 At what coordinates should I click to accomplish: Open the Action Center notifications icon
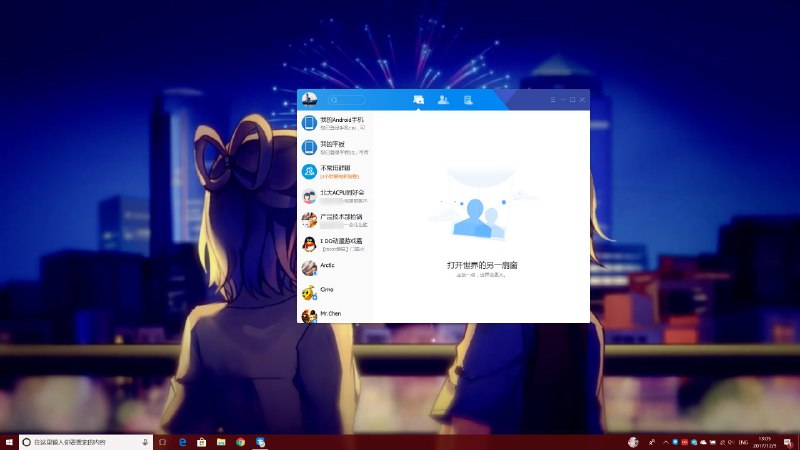[788, 442]
